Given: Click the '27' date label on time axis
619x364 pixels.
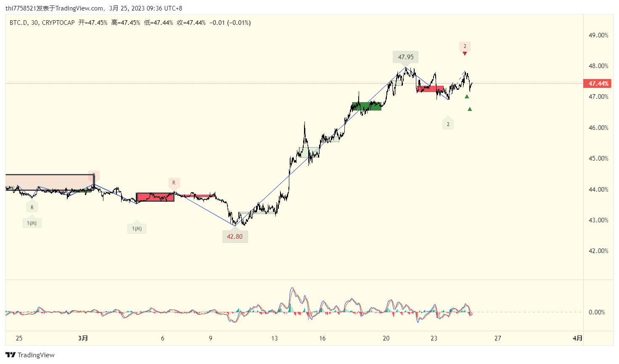Looking at the screenshot, I should (x=497, y=338).
